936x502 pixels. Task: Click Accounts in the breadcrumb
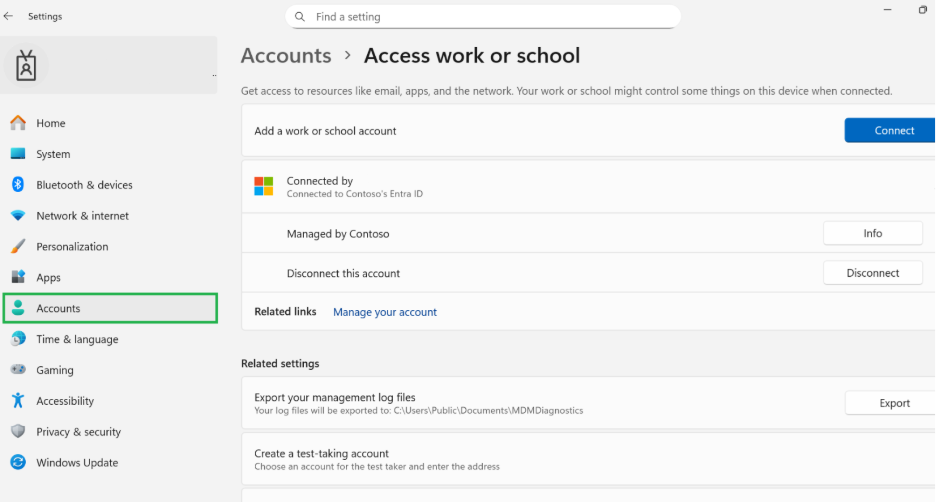pos(286,56)
